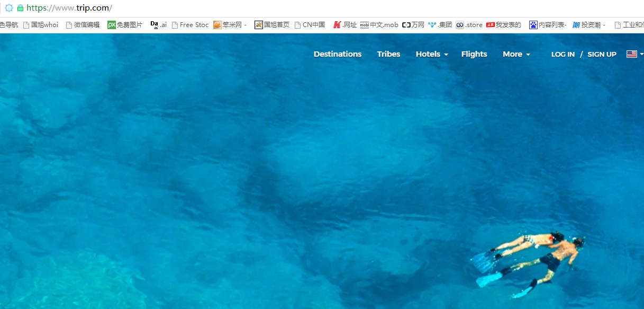Click the page loading spinner icon

point(9,8)
